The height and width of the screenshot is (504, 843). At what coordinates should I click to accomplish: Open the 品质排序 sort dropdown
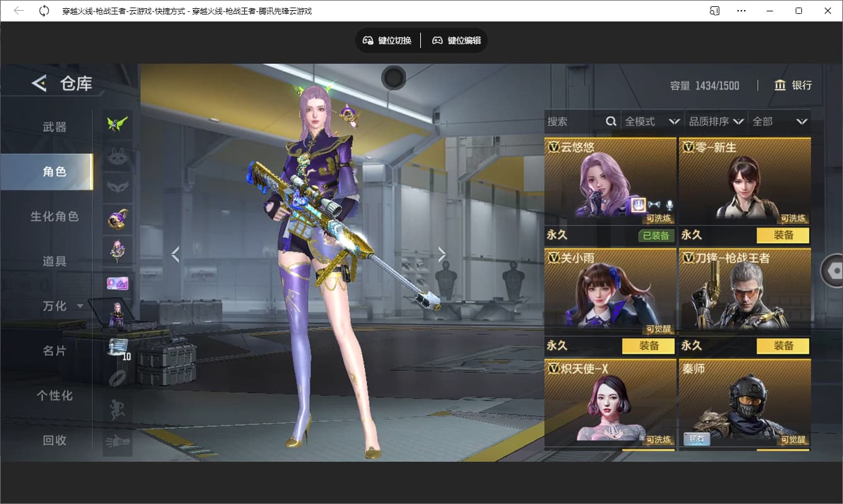tap(738, 121)
